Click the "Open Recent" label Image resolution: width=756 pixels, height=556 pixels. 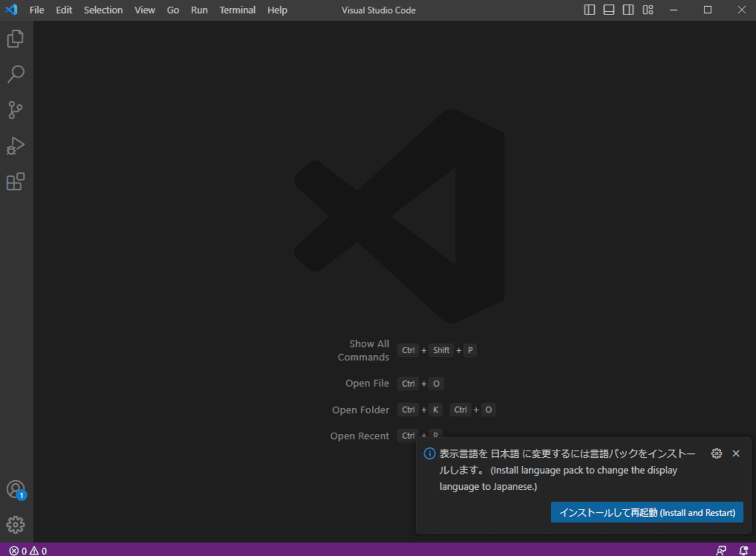[x=360, y=436]
